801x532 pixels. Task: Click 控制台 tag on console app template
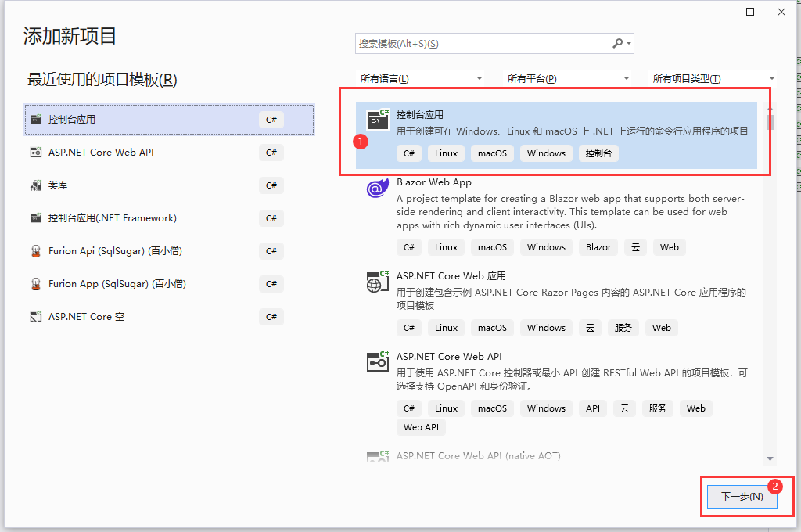coord(598,153)
